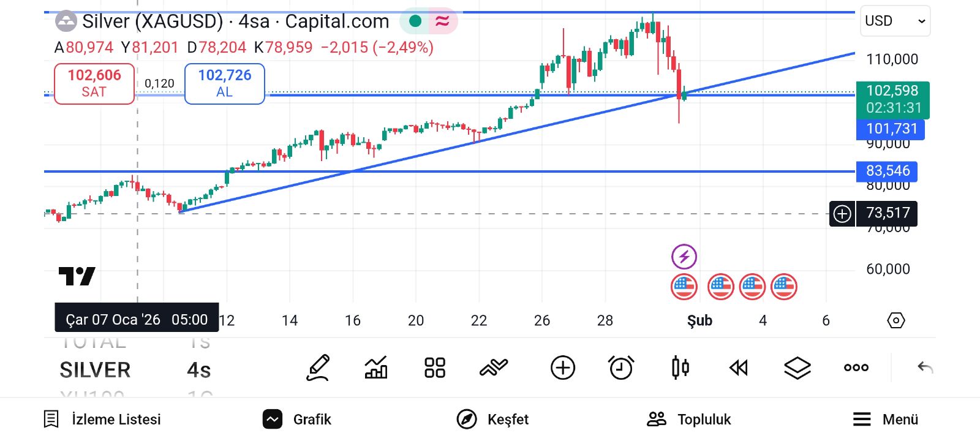Open the indicators icon
Screen dimensions: 980x441
[494, 368]
